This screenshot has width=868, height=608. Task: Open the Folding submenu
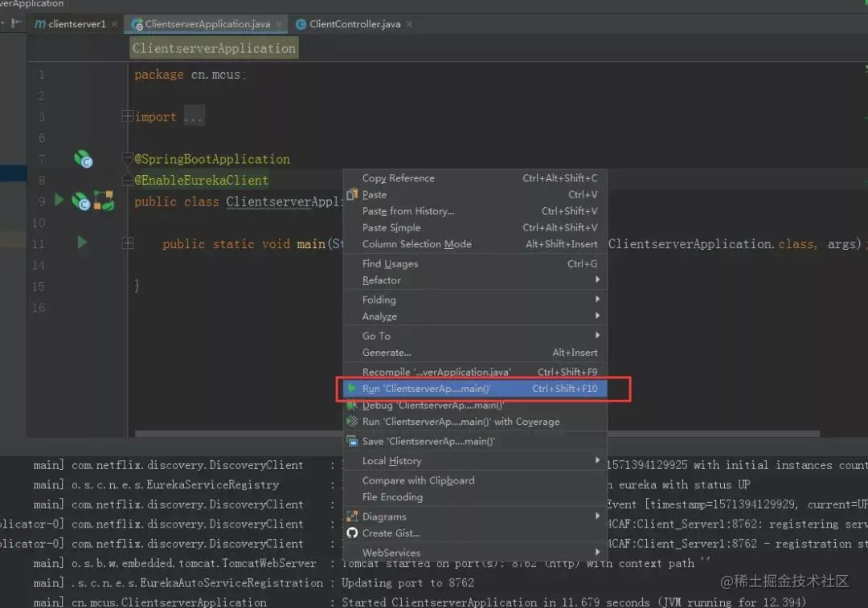point(475,300)
